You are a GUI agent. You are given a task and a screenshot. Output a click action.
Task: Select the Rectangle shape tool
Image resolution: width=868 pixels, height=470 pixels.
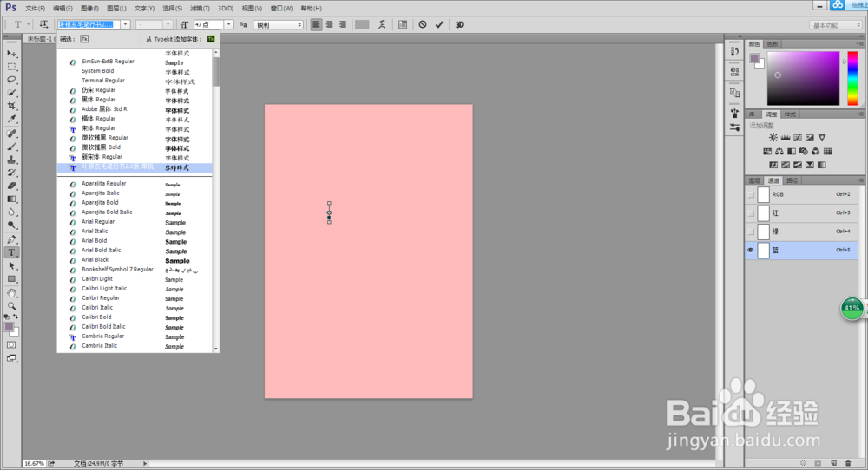click(11, 279)
